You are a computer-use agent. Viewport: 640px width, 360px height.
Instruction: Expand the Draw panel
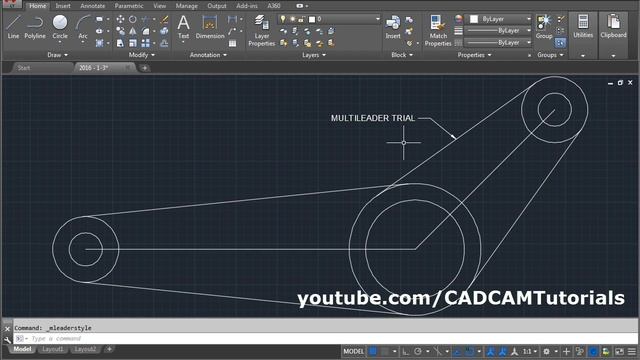point(57,55)
